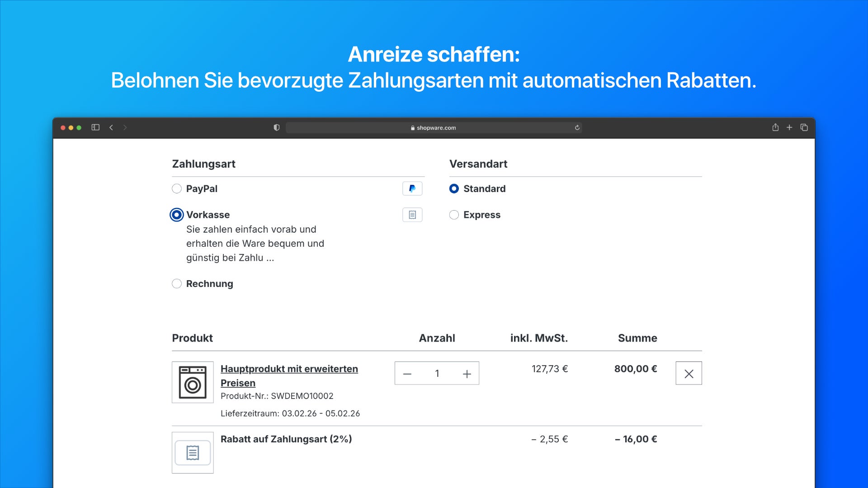Viewport: 868px width, 488px height.
Task: Choose Rechnung as payment method
Action: coord(176,284)
